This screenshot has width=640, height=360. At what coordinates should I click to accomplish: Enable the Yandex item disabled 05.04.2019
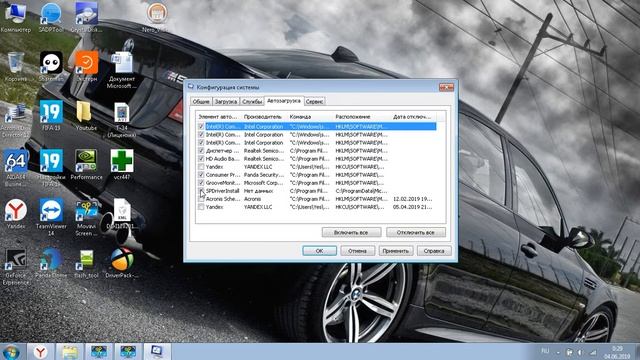201,207
